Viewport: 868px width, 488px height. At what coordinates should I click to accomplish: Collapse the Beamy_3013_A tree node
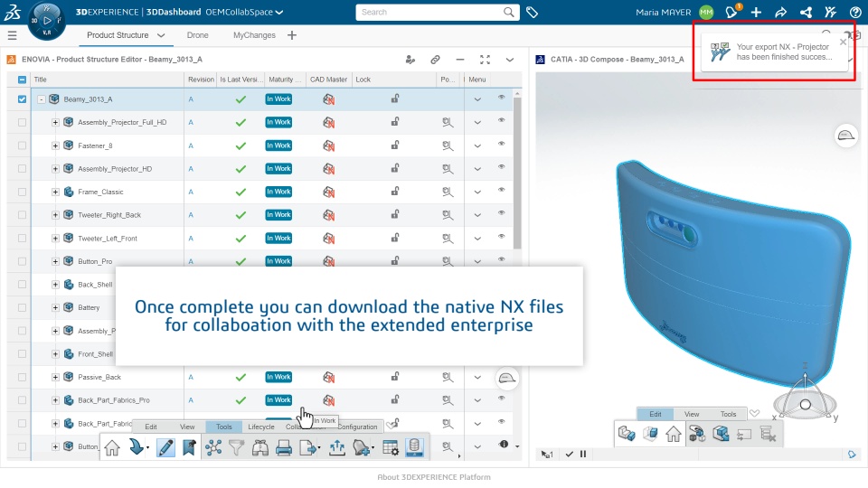point(41,99)
